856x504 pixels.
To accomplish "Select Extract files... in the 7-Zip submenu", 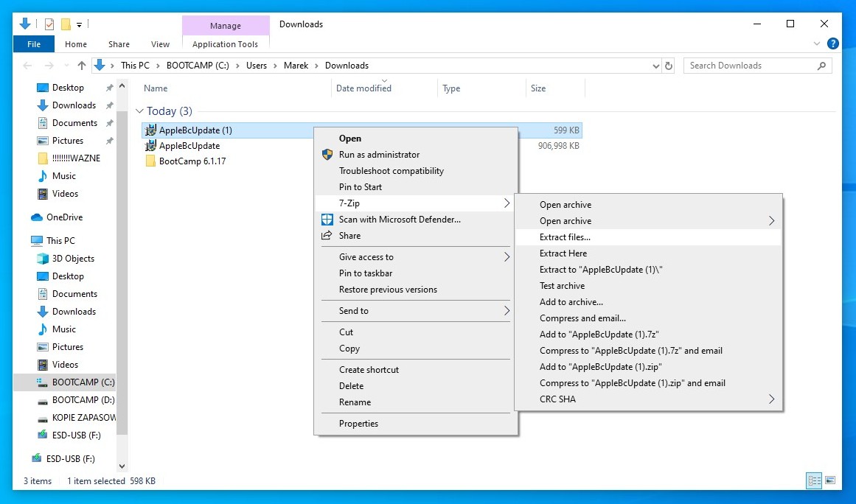I will (x=649, y=237).
